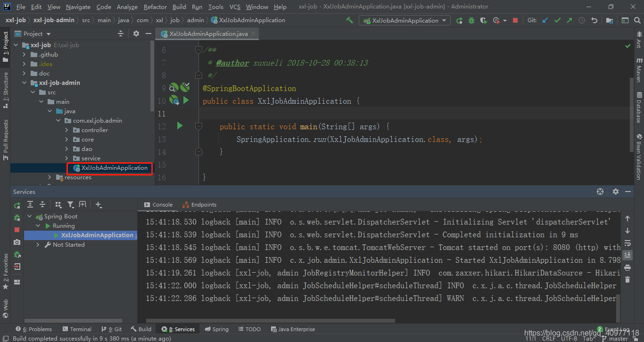Image resolution: width=644 pixels, height=342 pixels.
Task: Rerun the service in the Services panel
Action: [x=17, y=205]
